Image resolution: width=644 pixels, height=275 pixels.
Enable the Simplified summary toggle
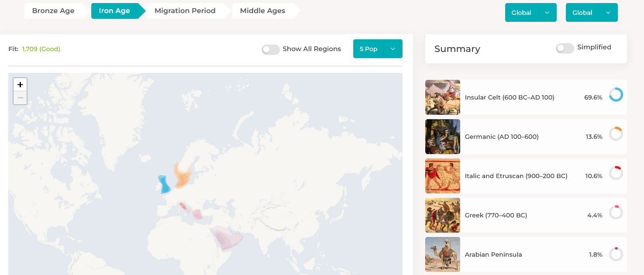click(565, 48)
